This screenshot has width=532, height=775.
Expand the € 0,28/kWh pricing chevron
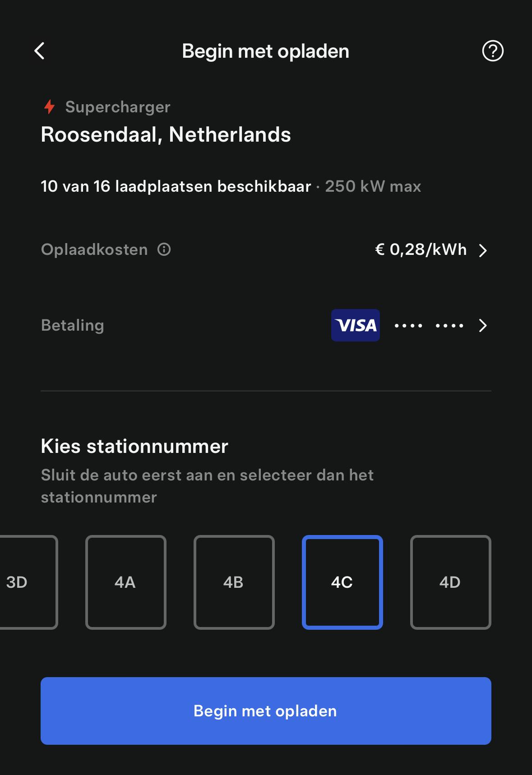tap(483, 250)
